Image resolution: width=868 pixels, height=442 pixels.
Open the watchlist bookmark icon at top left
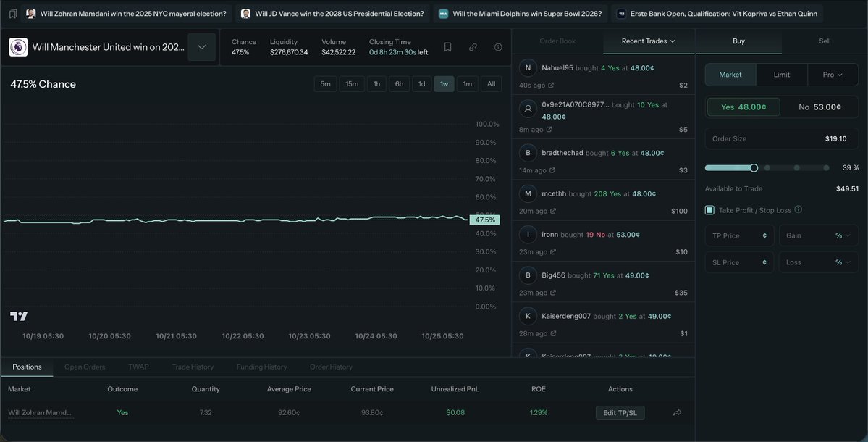(13, 14)
